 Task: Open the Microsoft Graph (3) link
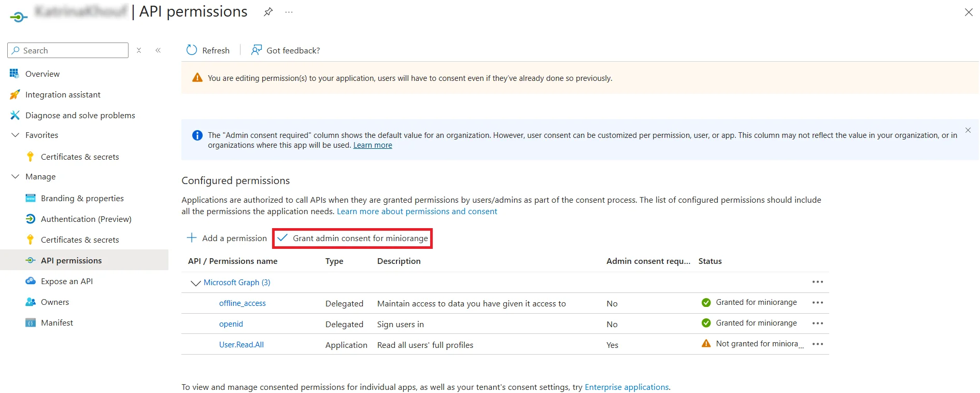click(237, 282)
